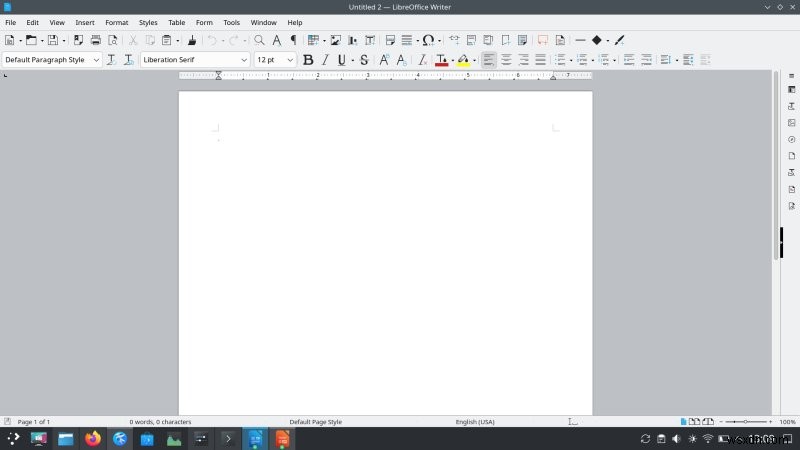Toggle Center Horizontally alignment
Screen dimensions: 800x450
506,60
